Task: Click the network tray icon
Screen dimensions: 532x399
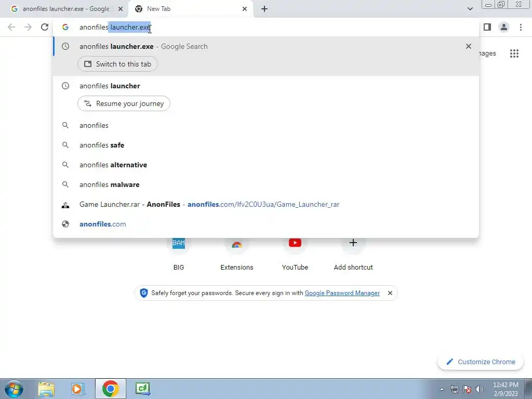Action: pos(454,389)
